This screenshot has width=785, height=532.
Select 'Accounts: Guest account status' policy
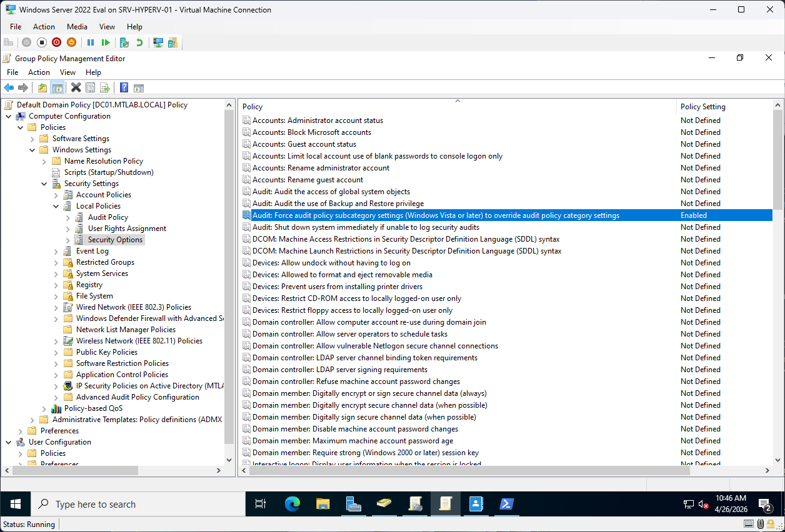[304, 144]
